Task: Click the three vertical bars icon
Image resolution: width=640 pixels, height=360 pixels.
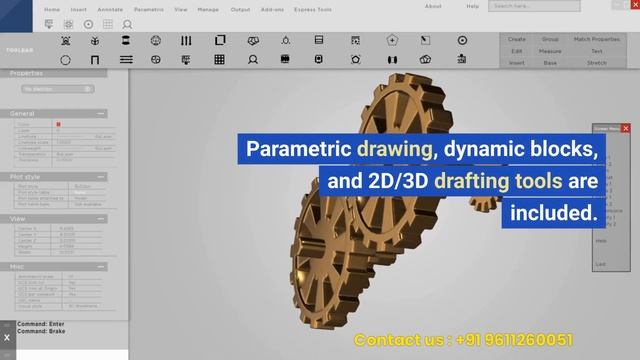Action: (186, 40)
